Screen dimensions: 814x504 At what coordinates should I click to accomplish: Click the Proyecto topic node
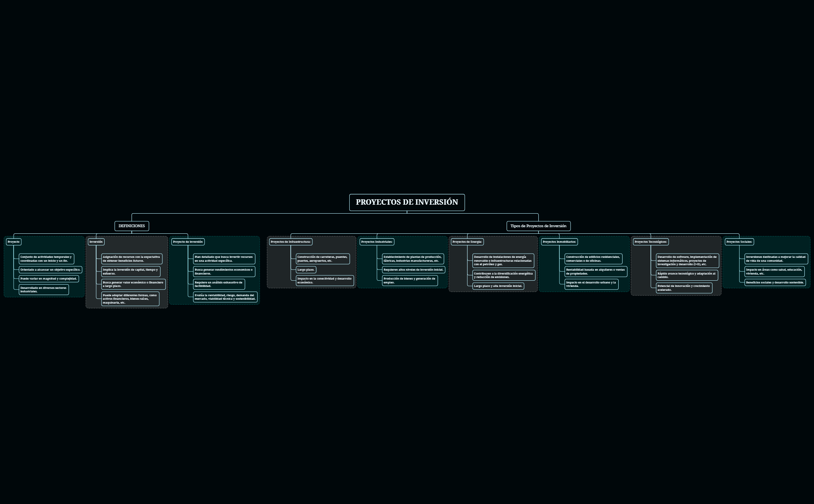point(14,242)
